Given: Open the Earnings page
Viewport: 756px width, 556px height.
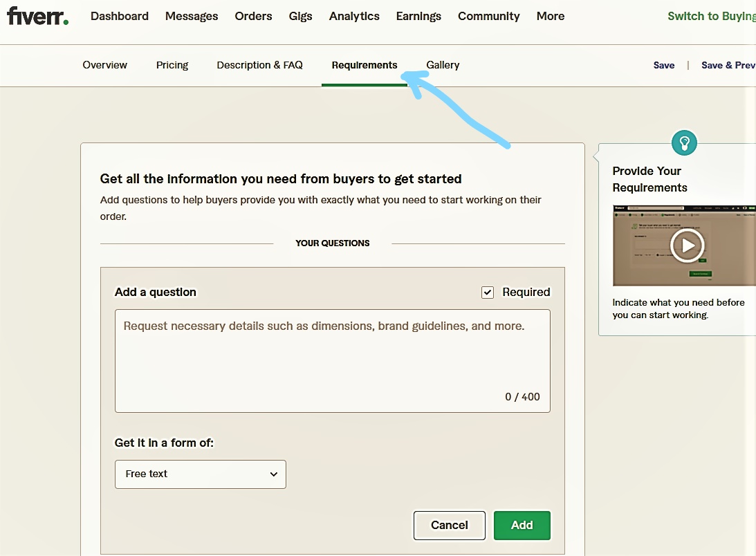Looking at the screenshot, I should point(418,17).
